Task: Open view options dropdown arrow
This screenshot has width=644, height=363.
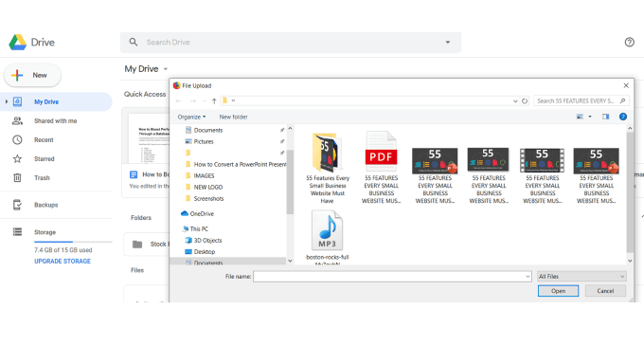Action: point(590,117)
